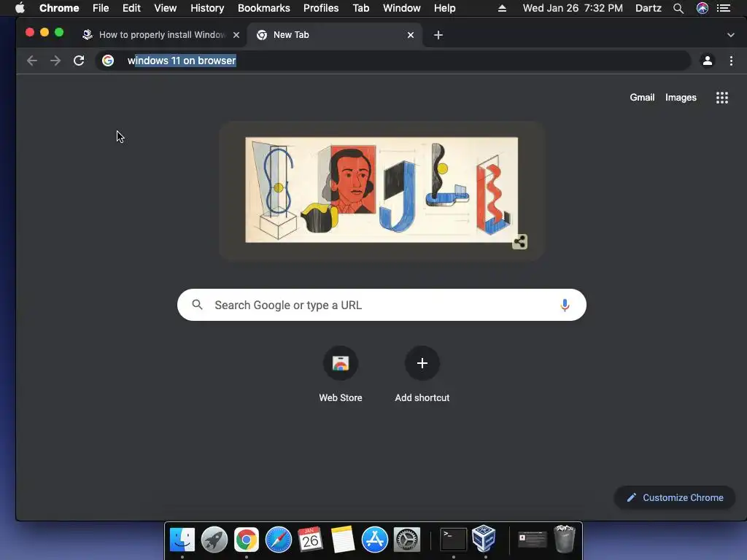Open the Trash in the Dock
The width and height of the screenshot is (747, 560).
click(x=565, y=539)
